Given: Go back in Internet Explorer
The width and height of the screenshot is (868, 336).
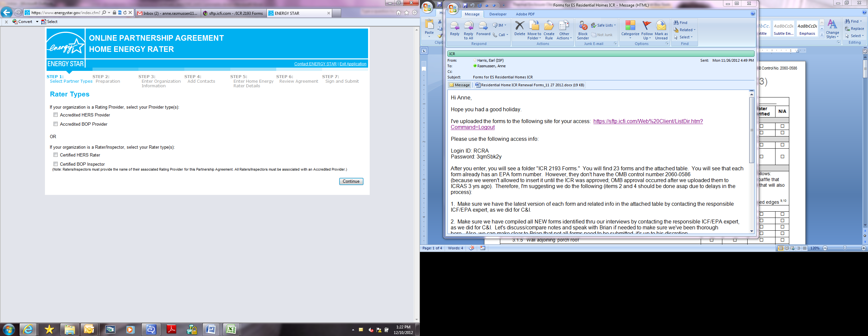Looking at the screenshot, I should pos(7,12).
